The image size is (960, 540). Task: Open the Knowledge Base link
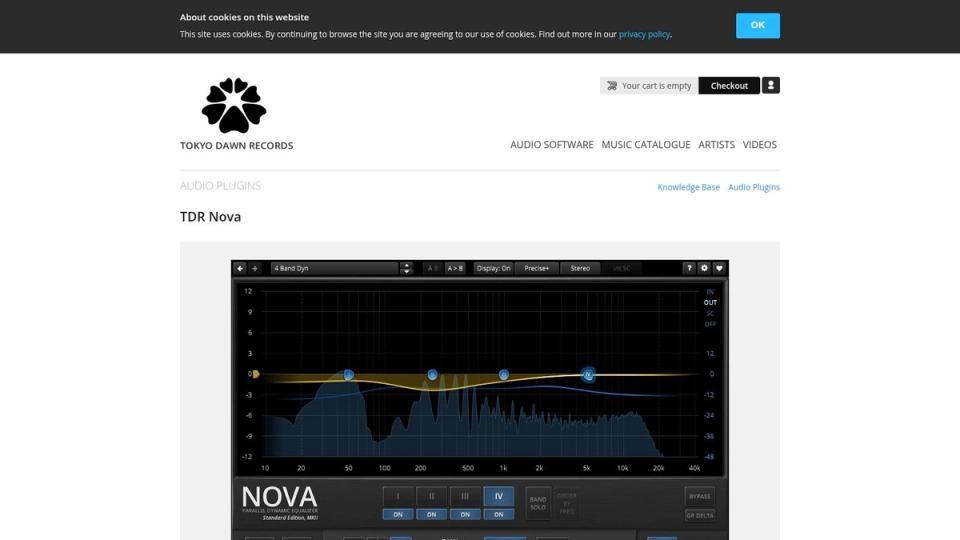[688, 187]
